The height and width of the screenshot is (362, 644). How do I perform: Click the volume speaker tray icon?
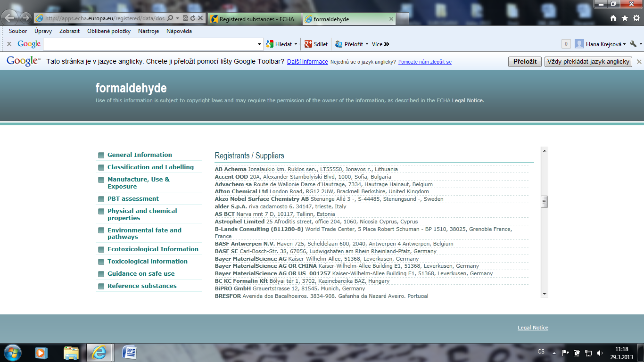click(600, 353)
